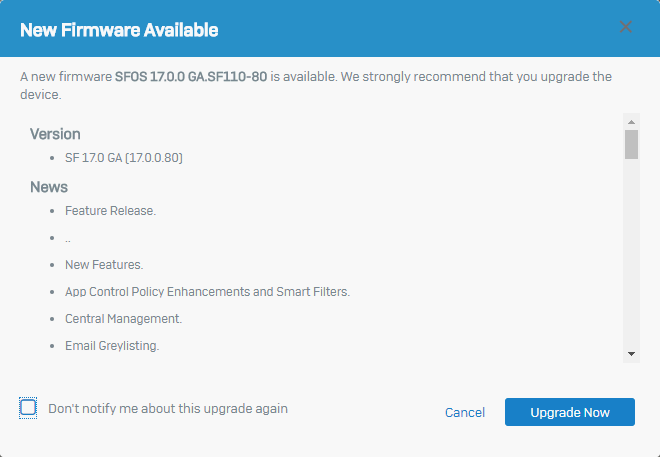
Task: Click the release notes scrollbar thumb
Action: 631,144
